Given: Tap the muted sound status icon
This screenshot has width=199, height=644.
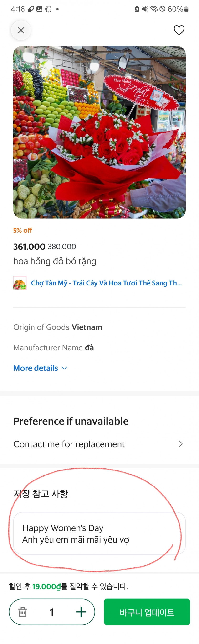Looking at the screenshot, I should tap(145, 9).
